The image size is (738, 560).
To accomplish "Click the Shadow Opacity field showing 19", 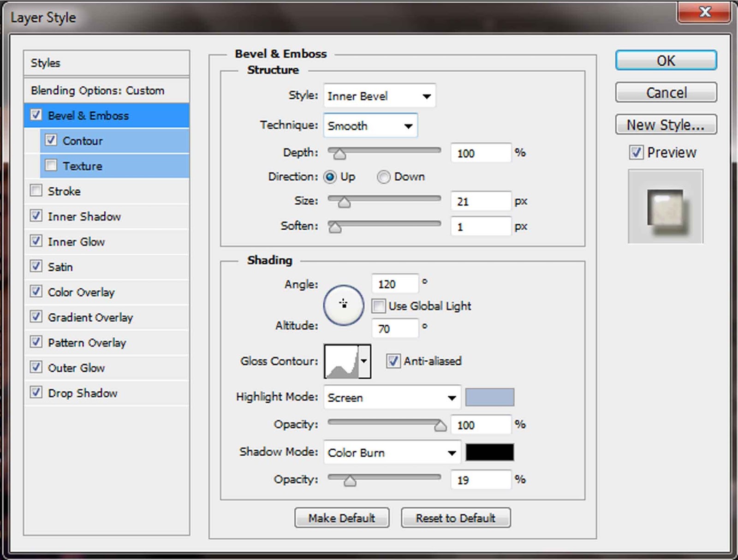I will [x=481, y=480].
